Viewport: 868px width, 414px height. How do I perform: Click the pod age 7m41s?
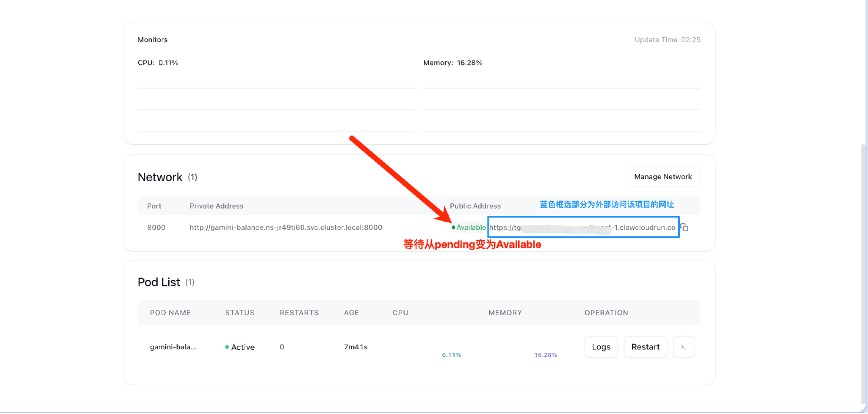[356, 347]
